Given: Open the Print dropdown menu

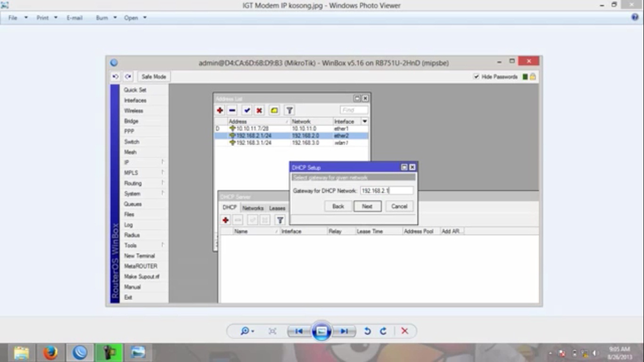Looking at the screenshot, I should click(47, 18).
